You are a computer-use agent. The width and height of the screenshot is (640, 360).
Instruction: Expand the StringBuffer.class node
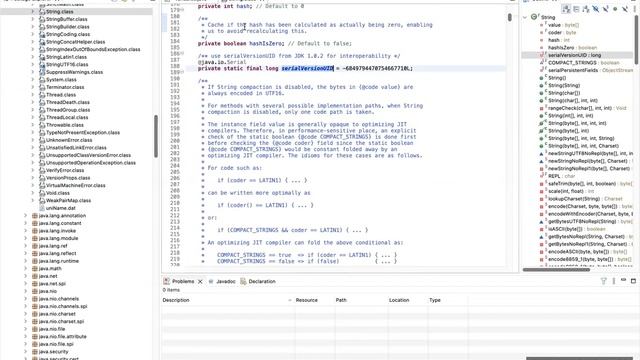pyautogui.click(x=33, y=19)
